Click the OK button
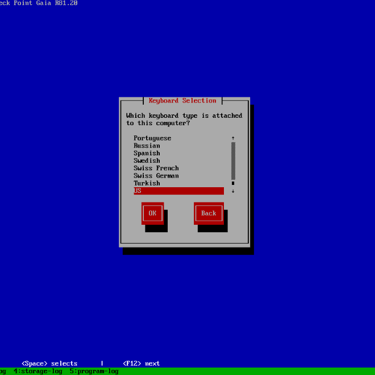The image size is (375, 375). pyautogui.click(x=153, y=213)
